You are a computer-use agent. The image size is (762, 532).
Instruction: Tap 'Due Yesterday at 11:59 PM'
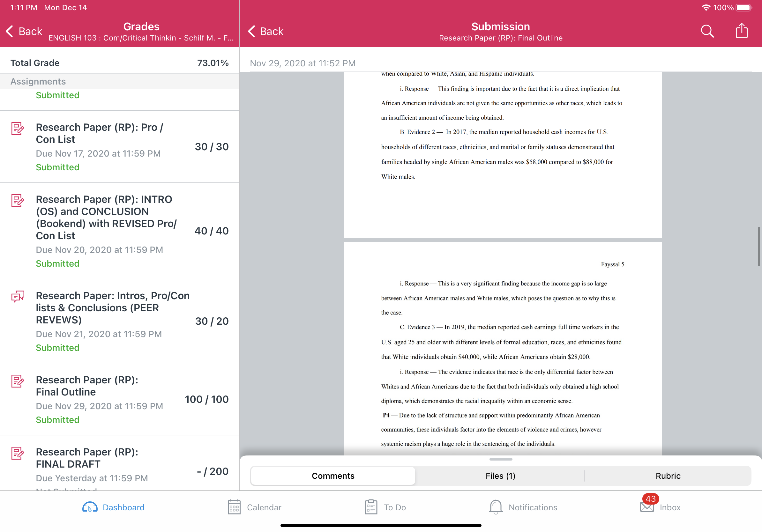click(92, 478)
